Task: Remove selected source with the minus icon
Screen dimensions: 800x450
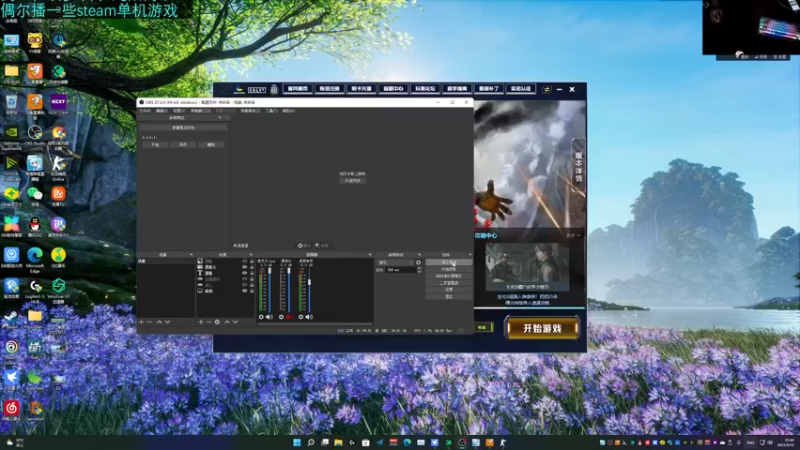Action: pyautogui.click(x=209, y=322)
